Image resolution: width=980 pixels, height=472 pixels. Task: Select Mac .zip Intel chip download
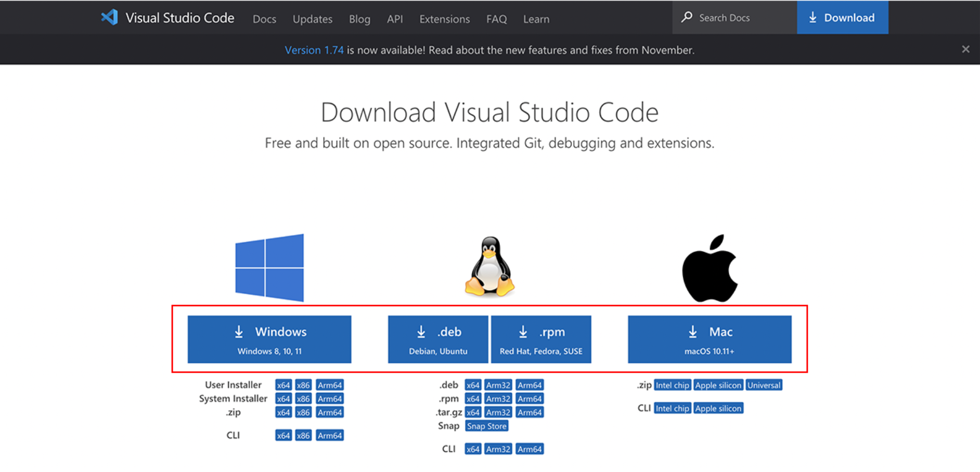pos(672,385)
